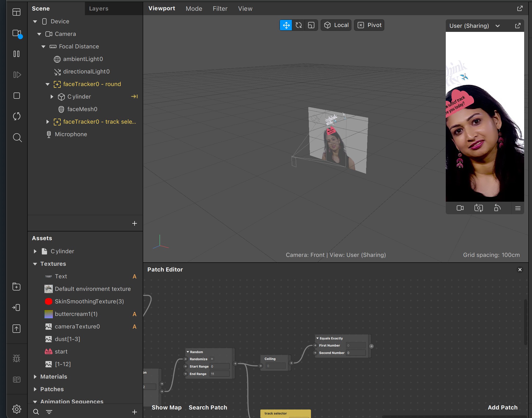Expand the Cylinder scene object

[52, 97]
